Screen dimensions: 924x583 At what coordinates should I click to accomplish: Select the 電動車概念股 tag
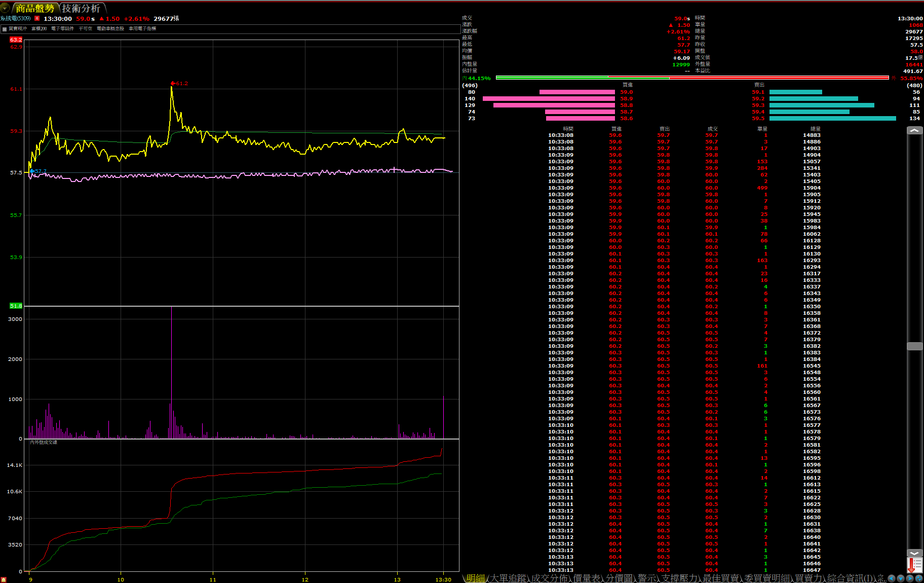[110, 29]
